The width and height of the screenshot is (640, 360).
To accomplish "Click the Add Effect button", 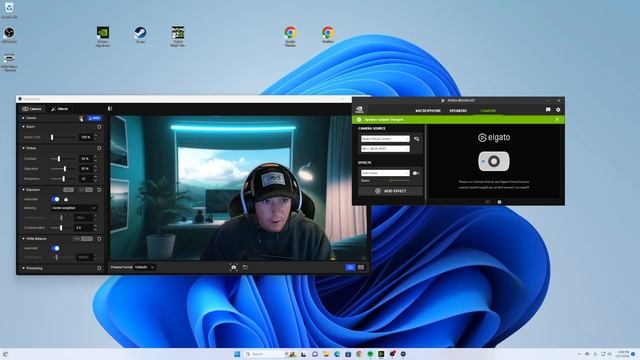I will (391, 191).
